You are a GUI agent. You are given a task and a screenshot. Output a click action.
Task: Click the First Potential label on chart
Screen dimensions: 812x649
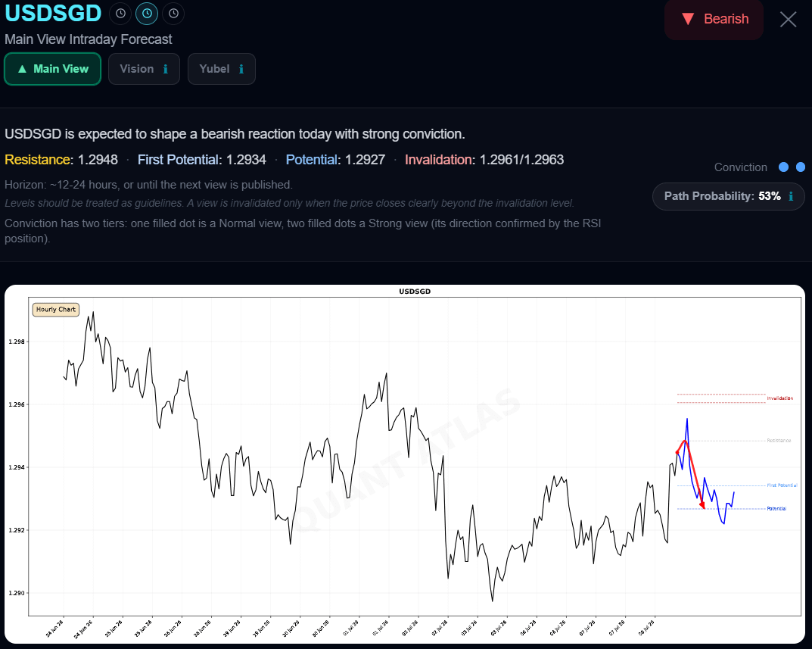[x=782, y=485]
